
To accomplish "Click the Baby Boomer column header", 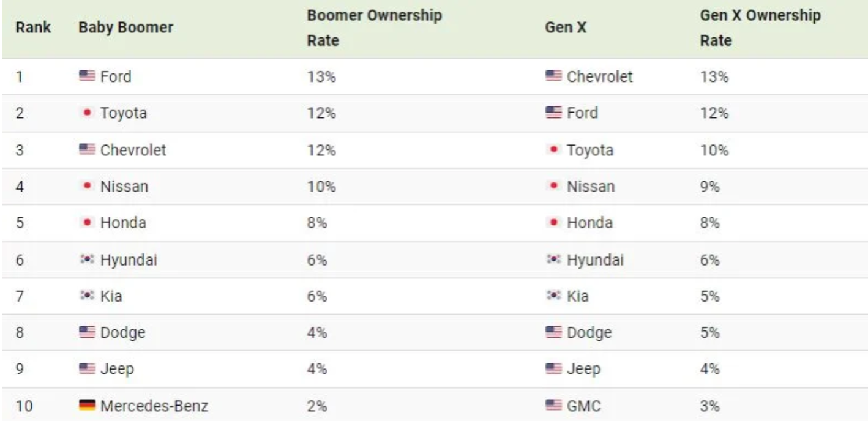I will 125,28.
